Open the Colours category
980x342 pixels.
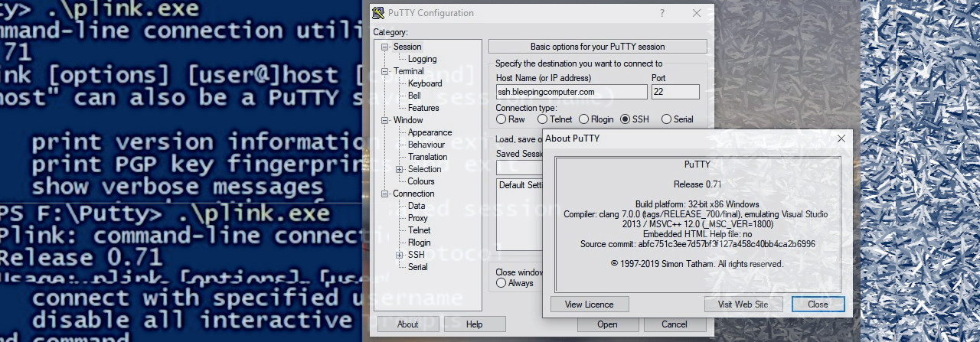click(x=421, y=181)
